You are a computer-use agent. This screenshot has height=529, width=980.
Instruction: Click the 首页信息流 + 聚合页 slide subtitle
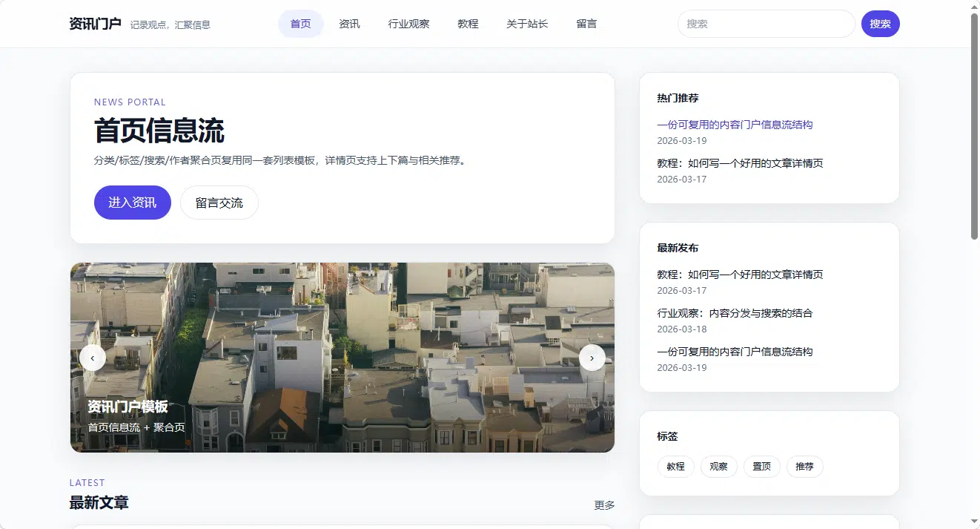click(136, 427)
